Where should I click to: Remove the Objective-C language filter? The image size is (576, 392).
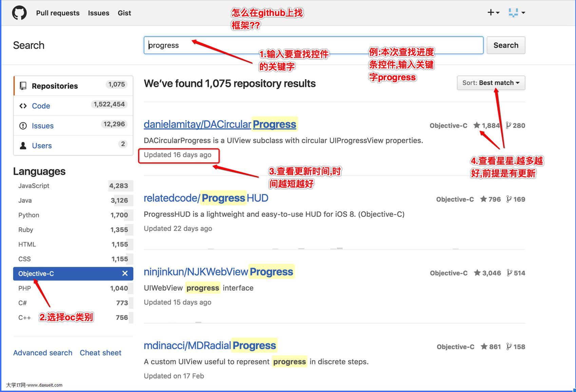pyautogui.click(x=125, y=274)
